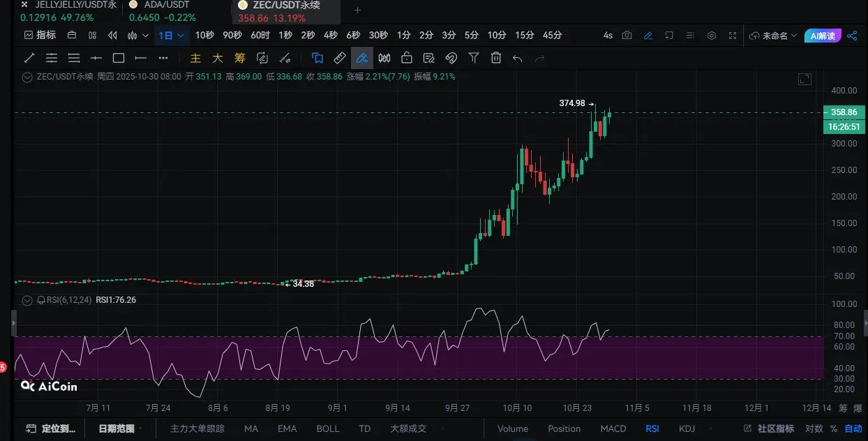Enable the BOLL indicator

coord(328,428)
